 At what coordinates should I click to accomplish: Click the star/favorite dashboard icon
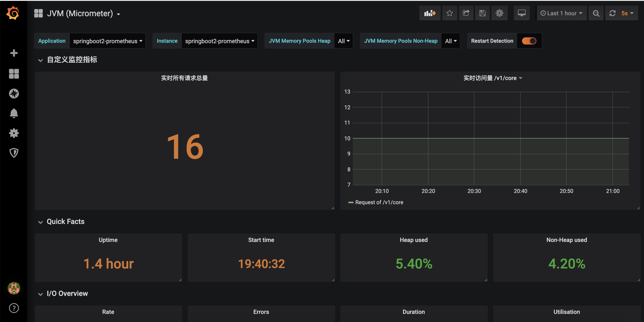point(449,13)
